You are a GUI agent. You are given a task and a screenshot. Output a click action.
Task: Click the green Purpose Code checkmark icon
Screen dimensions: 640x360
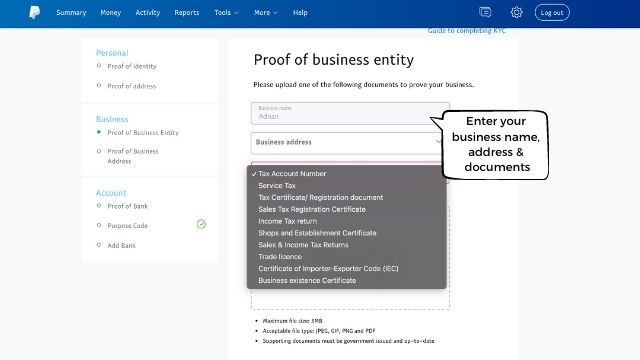click(x=201, y=224)
